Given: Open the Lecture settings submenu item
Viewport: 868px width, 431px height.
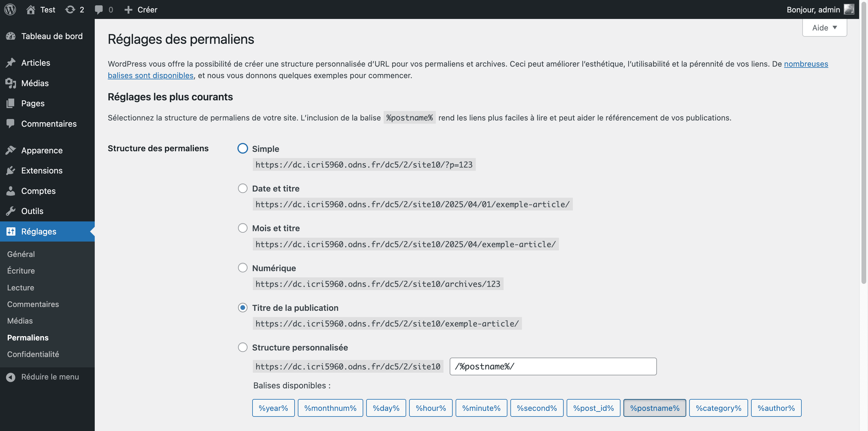Looking at the screenshot, I should click(20, 287).
